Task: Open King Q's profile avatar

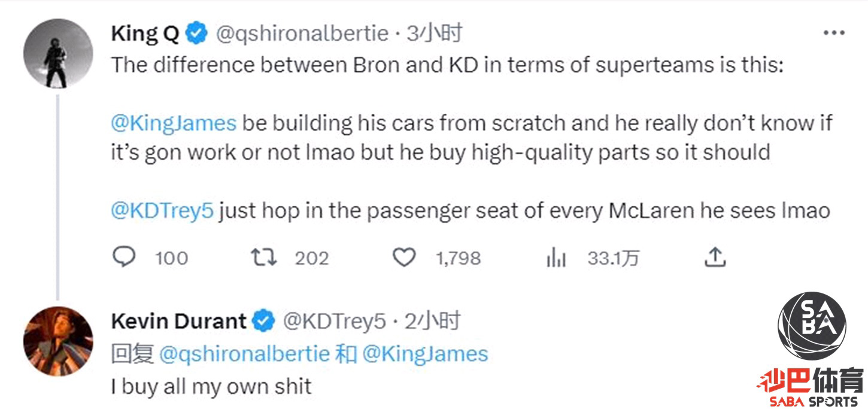Action: point(58,53)
